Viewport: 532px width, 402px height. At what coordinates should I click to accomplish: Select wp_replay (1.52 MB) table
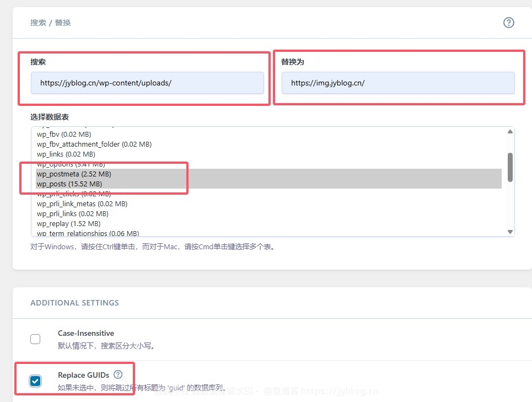[268, 223]
